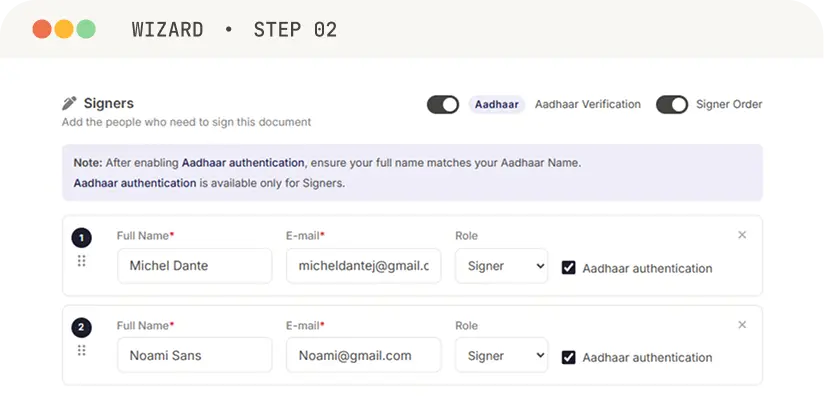This screenshot has height=416, width=824.
Task: Click the E-mail field with micheldantej@gmail
Action: [364, 266]
